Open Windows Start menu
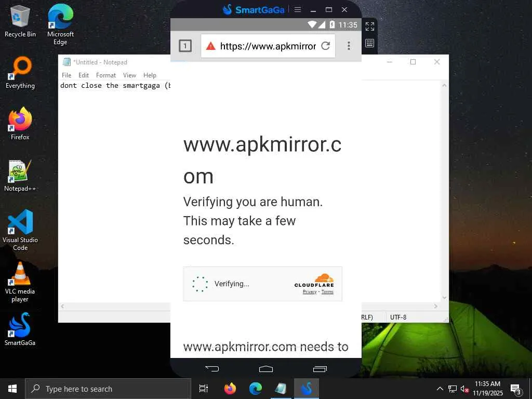 (12, 389)
